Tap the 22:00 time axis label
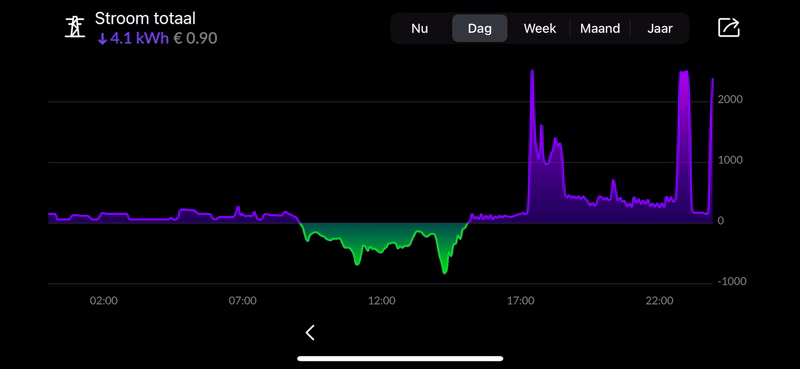This screenshot has width=800, height=369. coord(659,301)
